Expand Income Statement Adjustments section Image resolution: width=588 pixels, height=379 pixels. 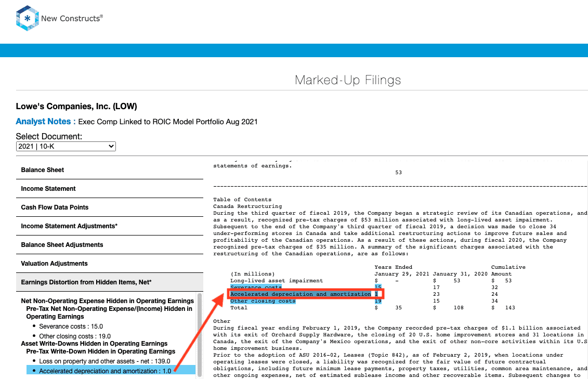(x=110, y=226)
